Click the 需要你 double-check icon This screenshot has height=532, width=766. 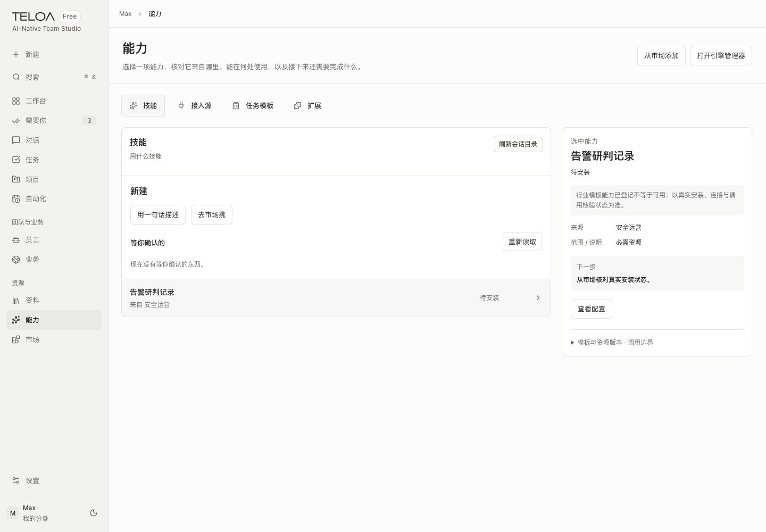coord(16,121)
